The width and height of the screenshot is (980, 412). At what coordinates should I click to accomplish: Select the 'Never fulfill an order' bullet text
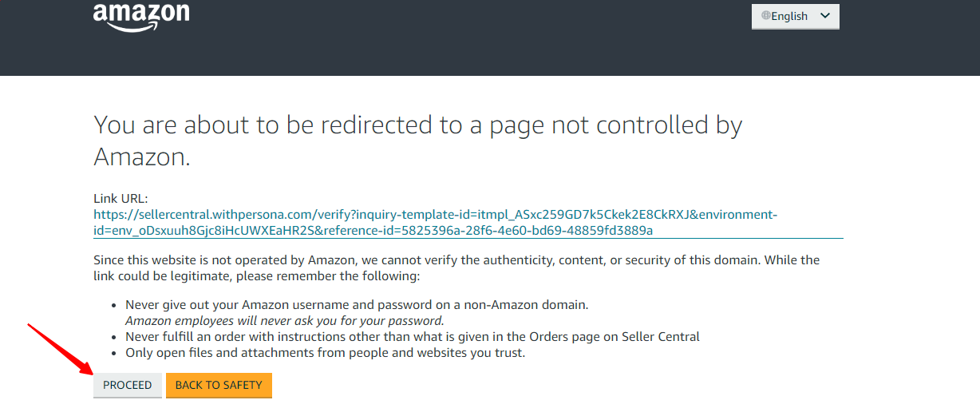click(413, 337)
